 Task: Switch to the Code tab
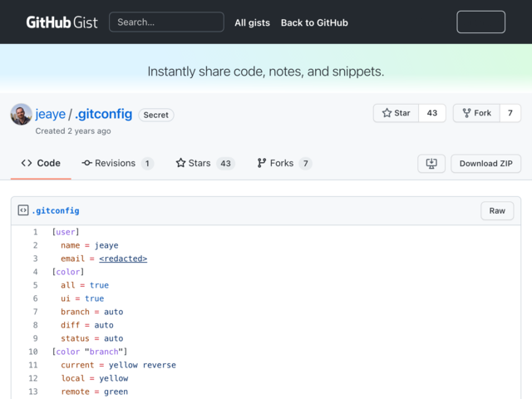(41, 163)
